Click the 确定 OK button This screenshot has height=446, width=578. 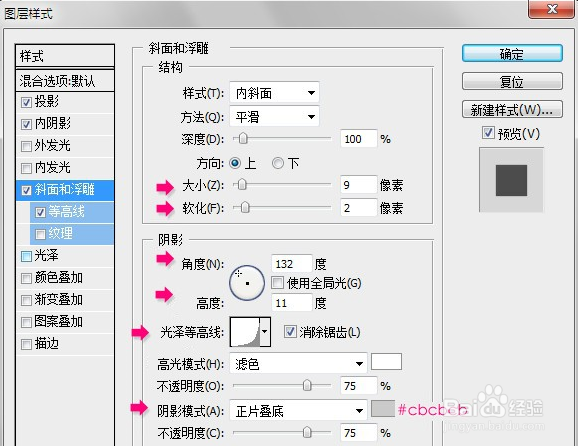tap(512, 54)
